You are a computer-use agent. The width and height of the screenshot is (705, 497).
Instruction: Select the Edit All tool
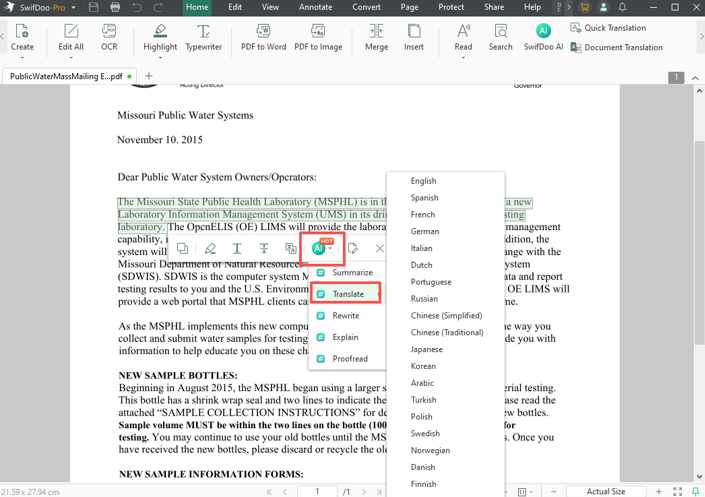coord(71,37)
